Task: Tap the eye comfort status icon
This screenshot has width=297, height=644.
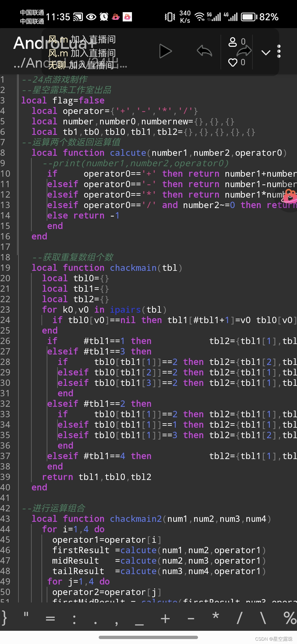Action: coord(91,17)
